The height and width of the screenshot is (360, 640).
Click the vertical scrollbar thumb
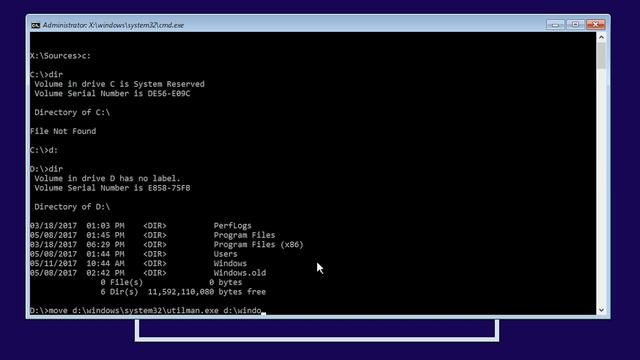(601, 56)
